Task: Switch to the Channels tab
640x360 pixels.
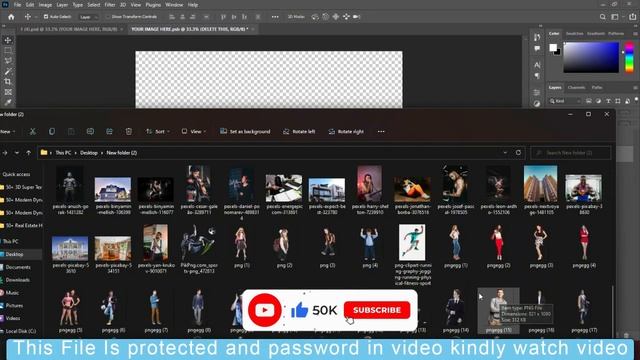Action: pyautogui.click(x=576, y=87)
